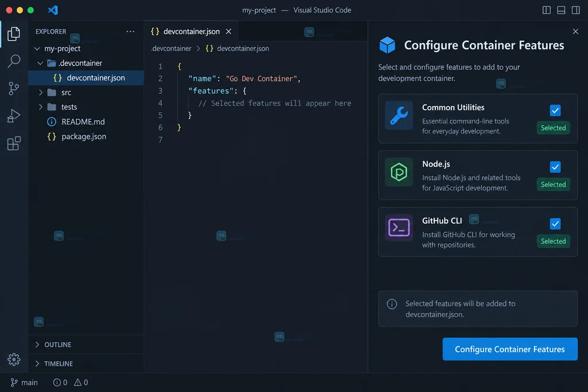Open the Search view in activity bar

coord(14,61)
